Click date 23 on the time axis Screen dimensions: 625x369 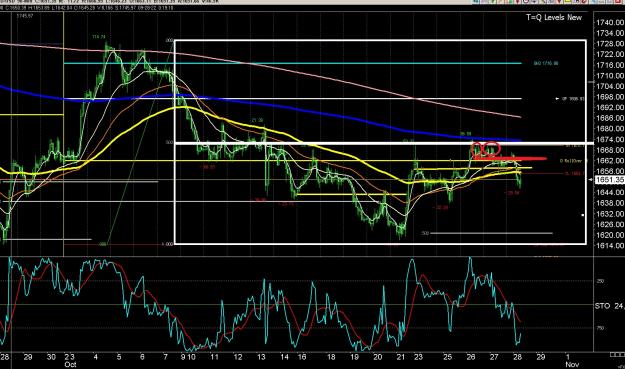[x=418, y=357]
